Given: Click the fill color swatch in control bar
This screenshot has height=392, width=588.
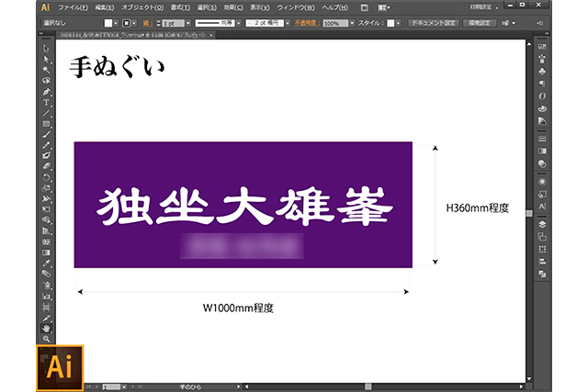Looking at the screenshot, I should coord(108,23).
